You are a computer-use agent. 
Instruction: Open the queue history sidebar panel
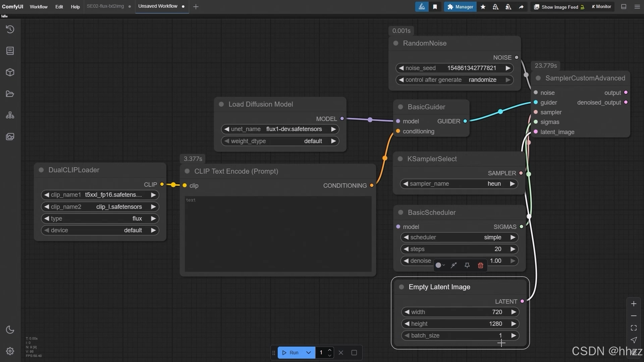pyautogui.click(x=10, y=29)
